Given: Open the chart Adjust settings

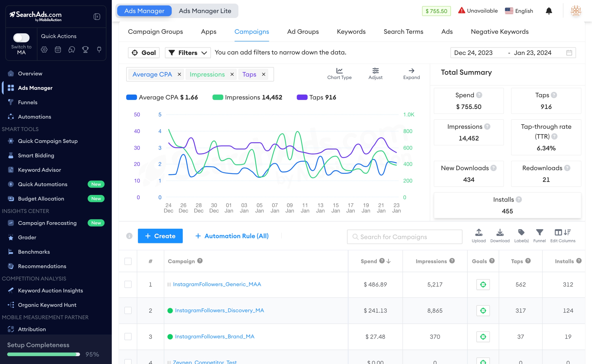Looking at the screenshot, I should tap(375, 74).
